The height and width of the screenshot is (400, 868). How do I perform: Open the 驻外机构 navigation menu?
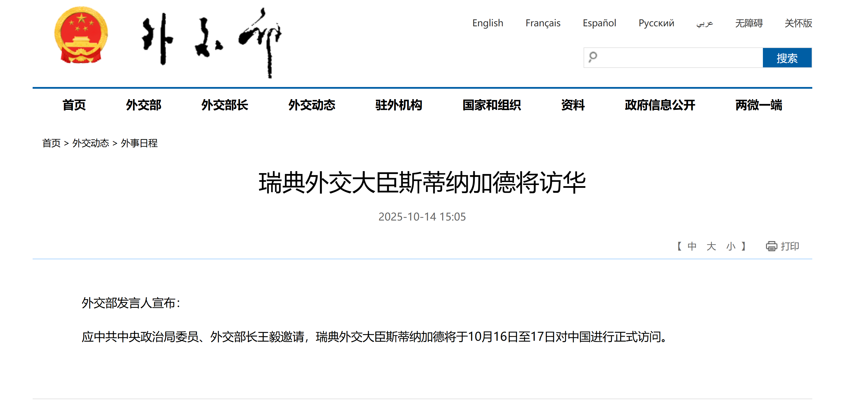click(x=398, y=105)
